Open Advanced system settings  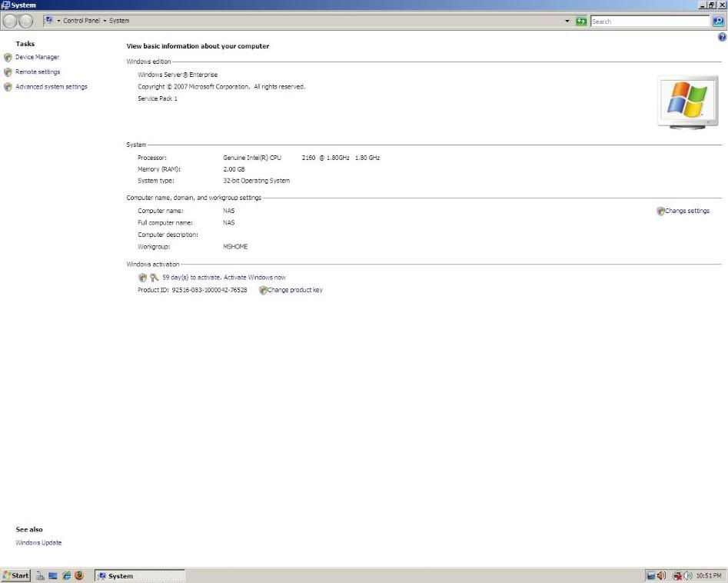click(x=51, y=87)
